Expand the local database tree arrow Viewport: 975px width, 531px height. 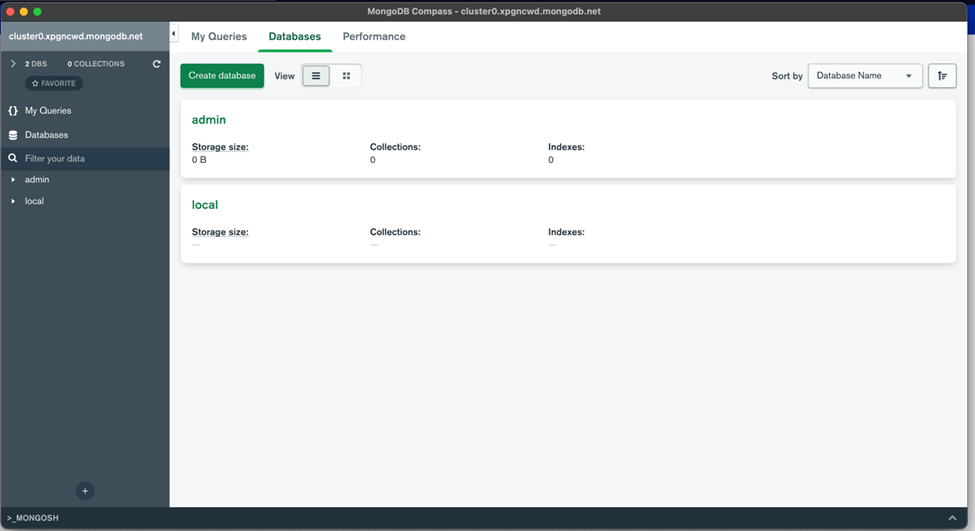click(13, 201)
